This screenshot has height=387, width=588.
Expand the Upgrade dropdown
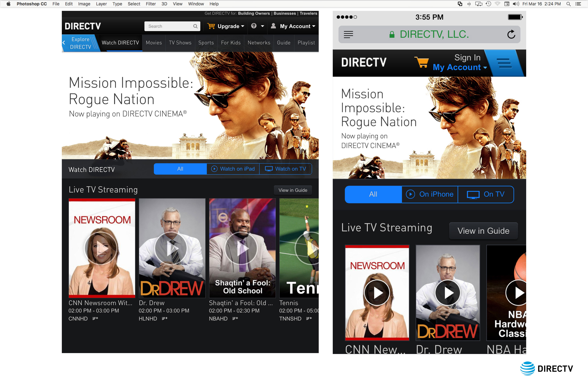(243, 26)
